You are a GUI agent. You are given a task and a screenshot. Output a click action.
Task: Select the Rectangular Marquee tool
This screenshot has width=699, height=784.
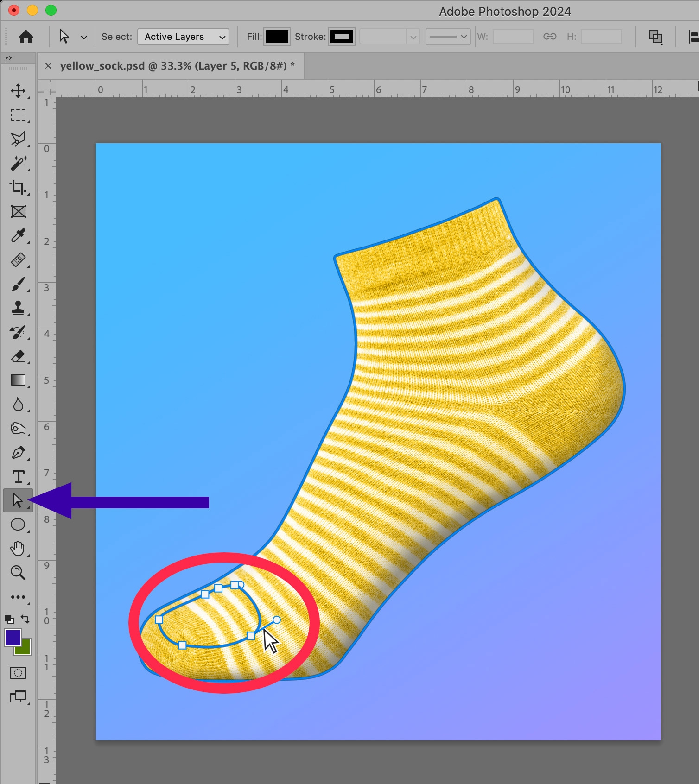(x=18, y=115)
